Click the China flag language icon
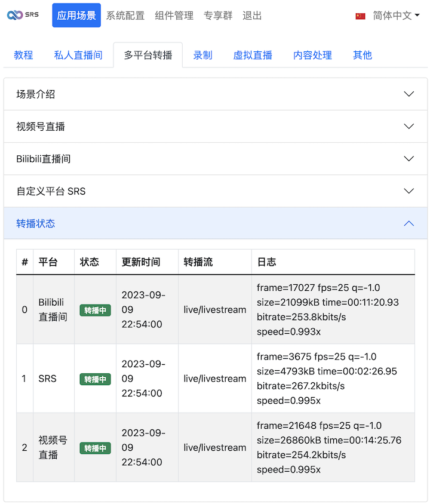Image resolution: width=430 pixels, height=504 pixels. pyautogui.click(x=360, y=16)
